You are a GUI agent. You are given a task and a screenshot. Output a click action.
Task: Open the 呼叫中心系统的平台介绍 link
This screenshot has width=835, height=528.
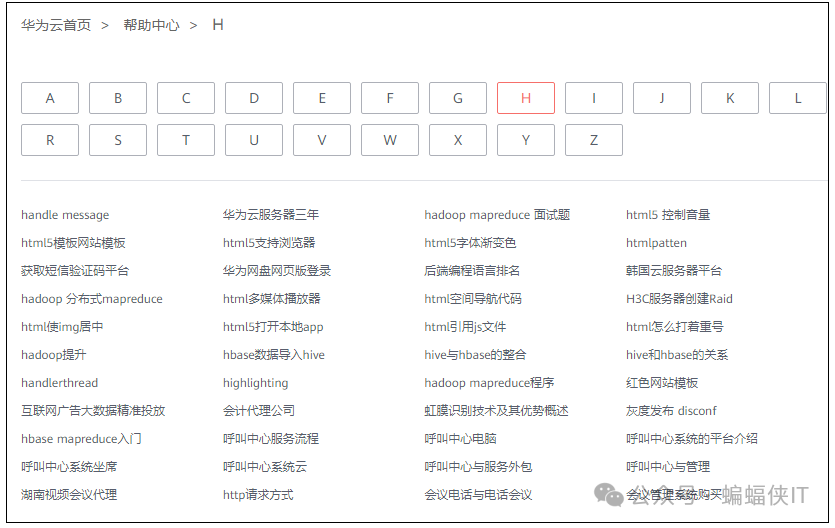(x=692, y=439)
